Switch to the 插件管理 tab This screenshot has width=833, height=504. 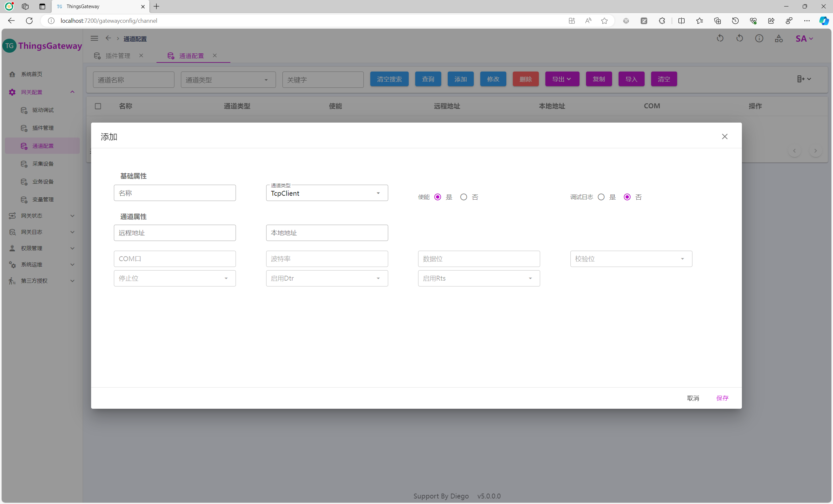pos(118,56)
